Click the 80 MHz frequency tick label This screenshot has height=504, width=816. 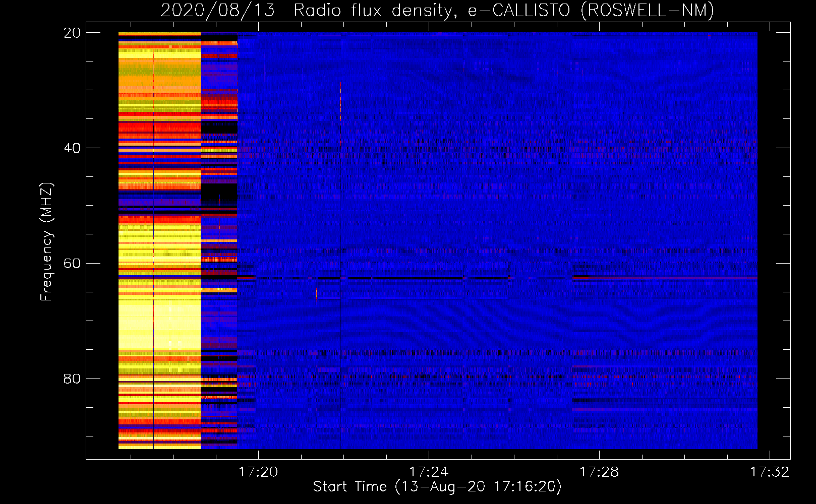click(x=72, y=379)
